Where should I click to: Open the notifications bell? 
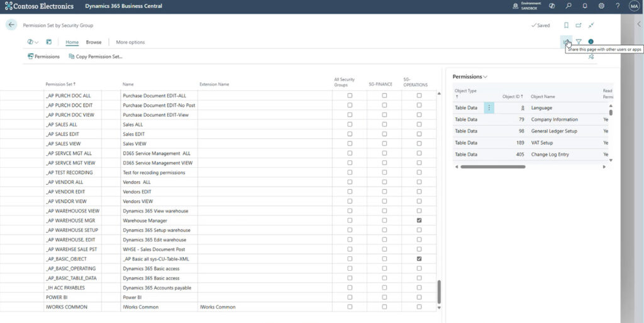click(585, 6)
